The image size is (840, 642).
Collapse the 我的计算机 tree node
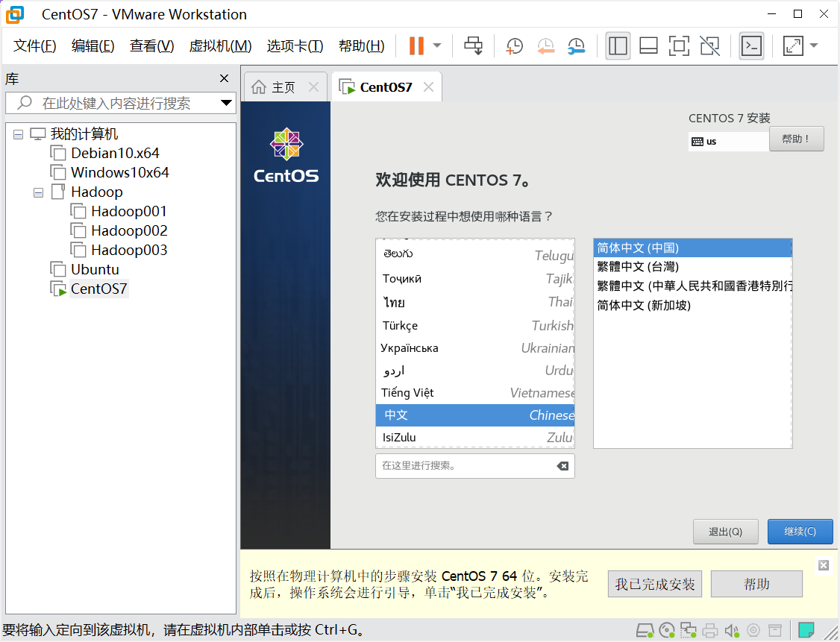pyautogui.click(x=18, y=134)
